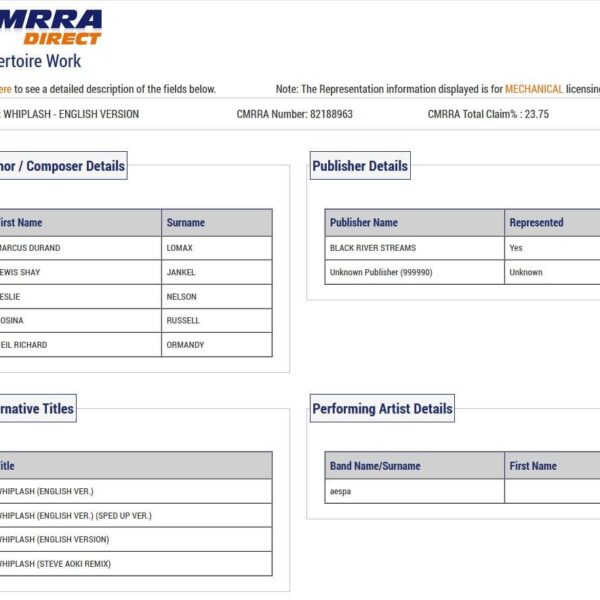The image size is (600, 600).
Task: Click the Surname column header
Action: pyautogui.click(x=217, y=223)
